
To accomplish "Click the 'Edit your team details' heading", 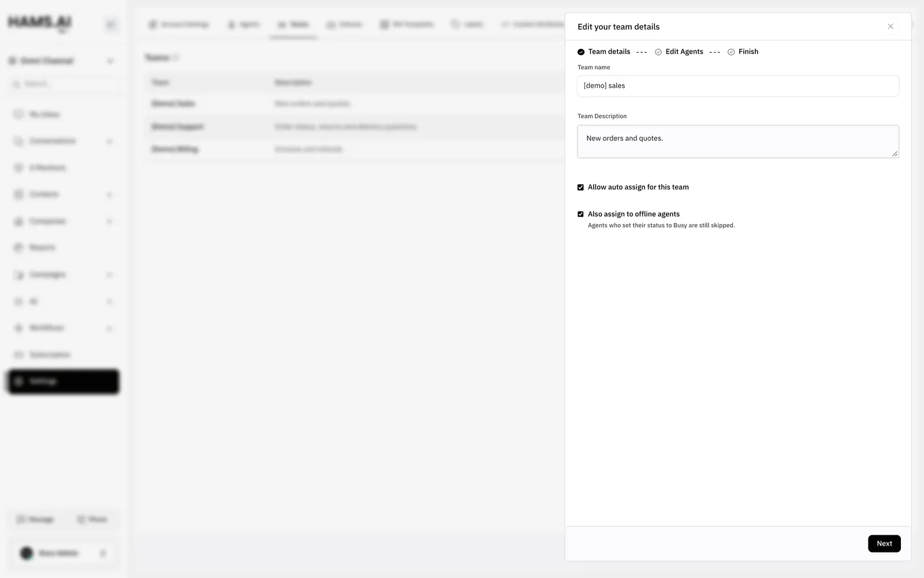I will click(619, 27).
